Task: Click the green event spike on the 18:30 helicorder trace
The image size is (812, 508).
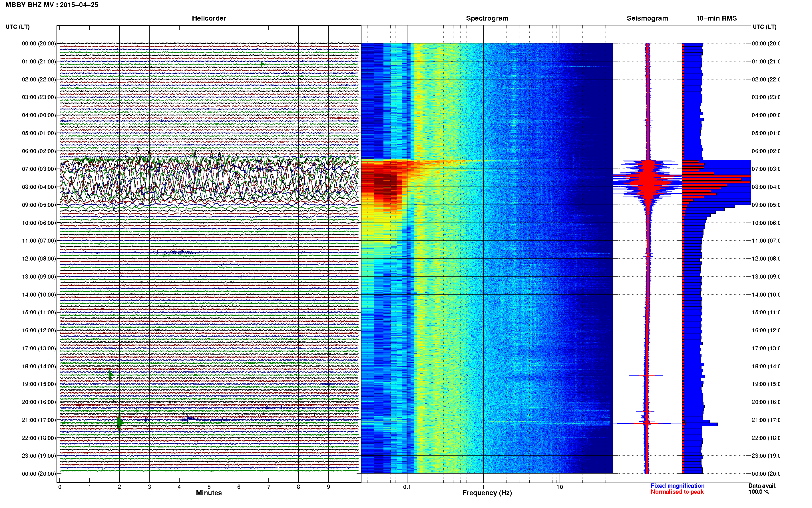Action: point(110,375)
